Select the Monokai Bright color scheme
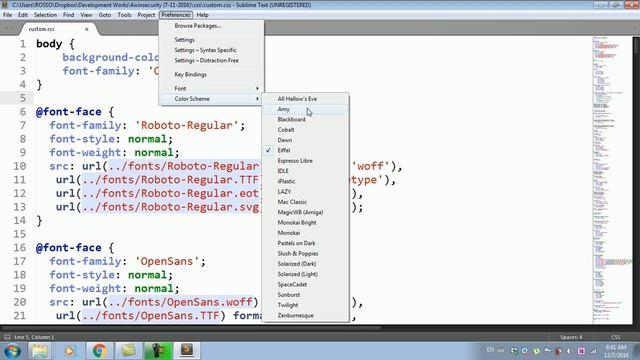Viewport: 640px width, 360px height. click(x=305, y=222)
